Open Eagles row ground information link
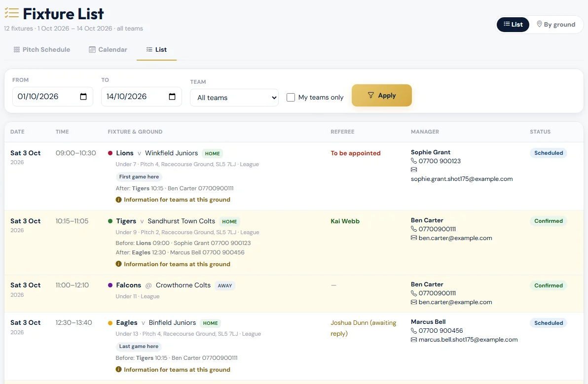This screenshot has height=384, width=588. coord(177,369)
